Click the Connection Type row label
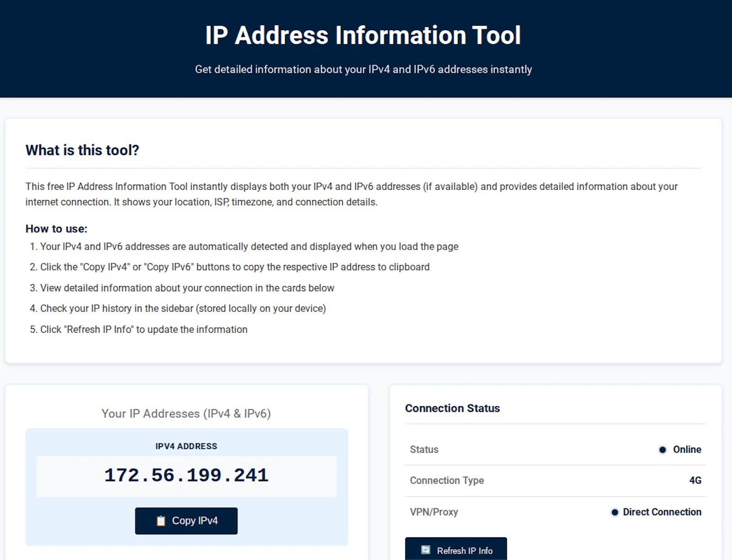Image resolution: width=732 pixels, height=560 pixels. click(447, 480)
